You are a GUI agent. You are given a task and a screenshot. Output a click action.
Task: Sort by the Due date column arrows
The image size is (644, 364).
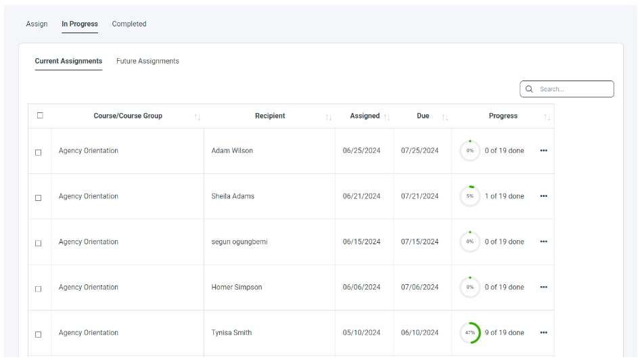click(445, 117)
